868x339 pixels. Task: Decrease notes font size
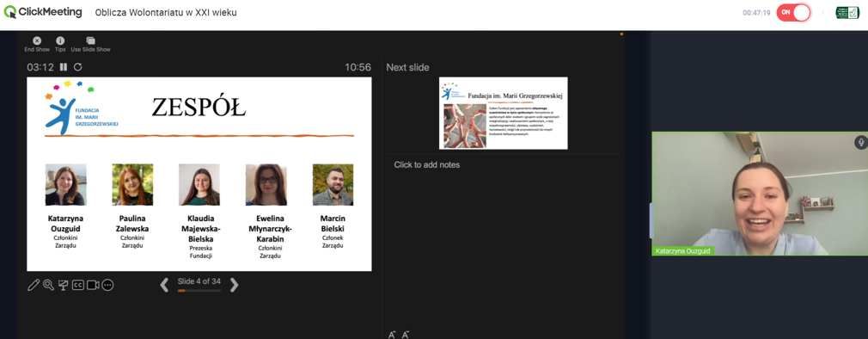click(406, 335)
